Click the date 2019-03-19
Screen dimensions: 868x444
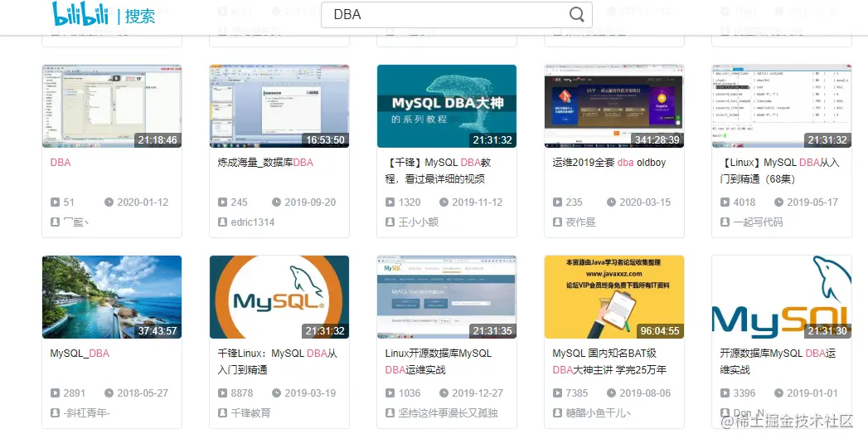tap(310, 393)
